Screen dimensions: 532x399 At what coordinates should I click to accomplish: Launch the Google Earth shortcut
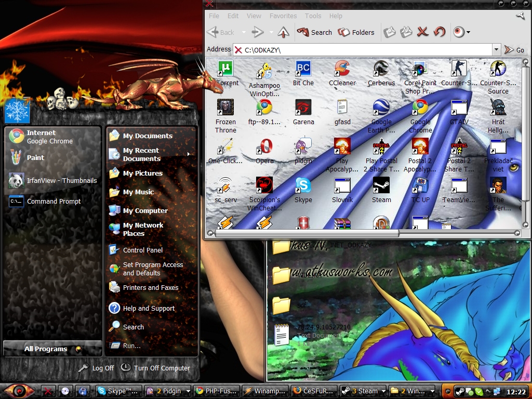[x=381, y=108]
